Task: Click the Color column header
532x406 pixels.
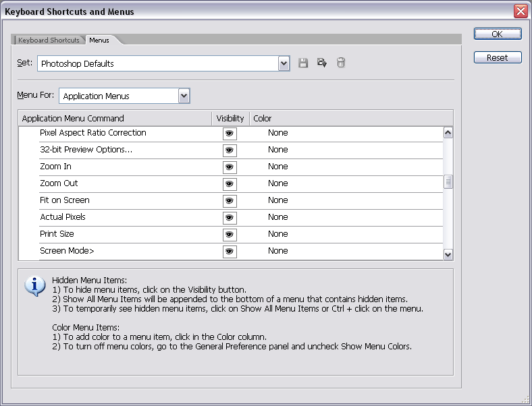Action: tap(351, 118)
